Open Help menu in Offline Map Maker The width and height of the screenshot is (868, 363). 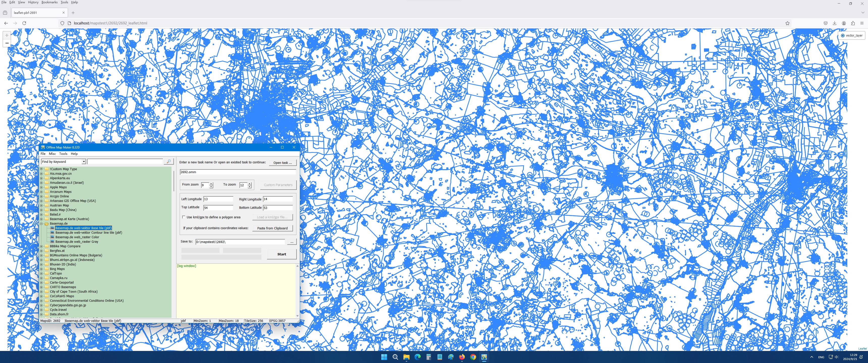[74, 154]
